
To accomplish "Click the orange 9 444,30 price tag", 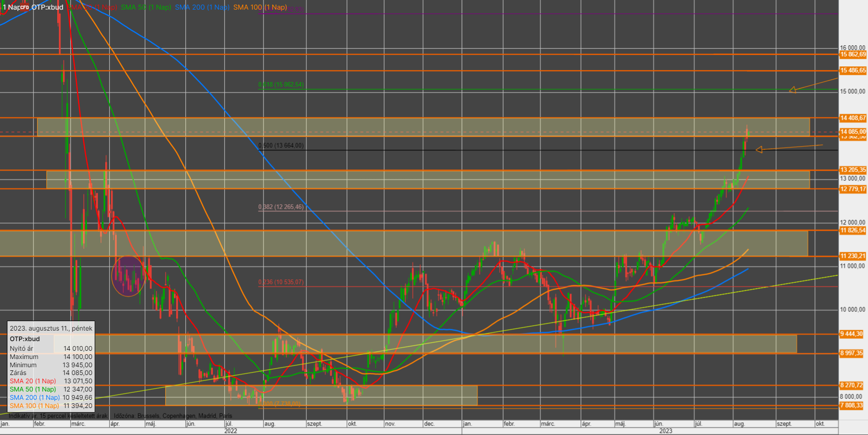I will pos(851,334).
